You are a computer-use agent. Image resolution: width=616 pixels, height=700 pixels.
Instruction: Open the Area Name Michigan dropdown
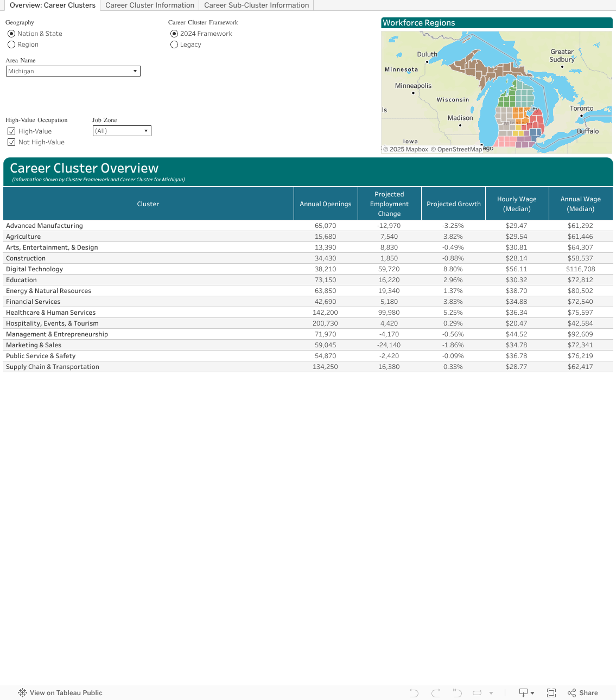73,71
